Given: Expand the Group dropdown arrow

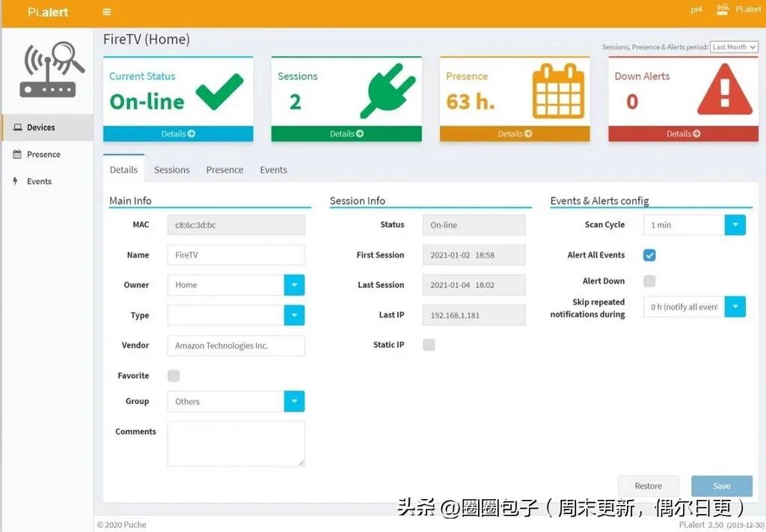Looking at the screenshot, I should (294, 402).
